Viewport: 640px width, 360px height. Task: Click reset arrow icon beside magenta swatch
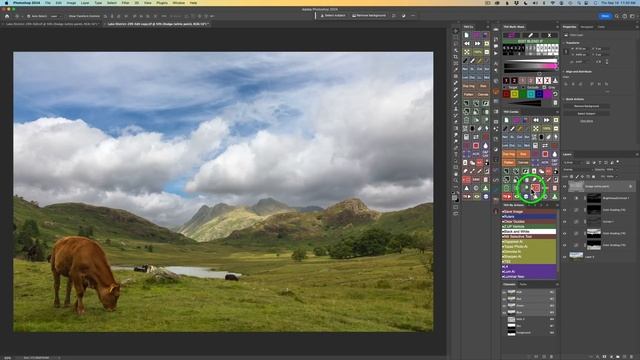coord(556,94)
